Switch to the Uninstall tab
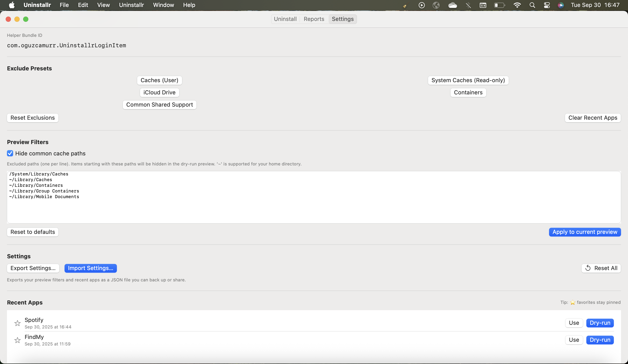The height and width of the screenshot is (364, 628). [285, 19]
